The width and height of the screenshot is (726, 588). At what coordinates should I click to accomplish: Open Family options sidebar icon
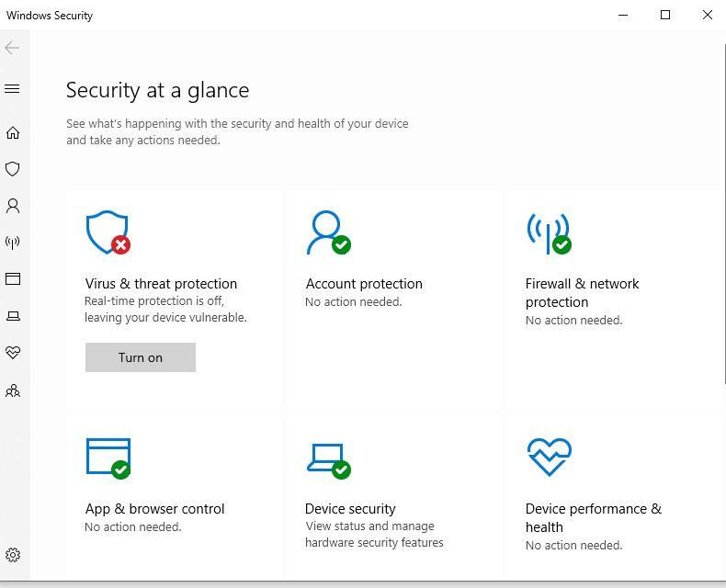click(x=13, y=390)
